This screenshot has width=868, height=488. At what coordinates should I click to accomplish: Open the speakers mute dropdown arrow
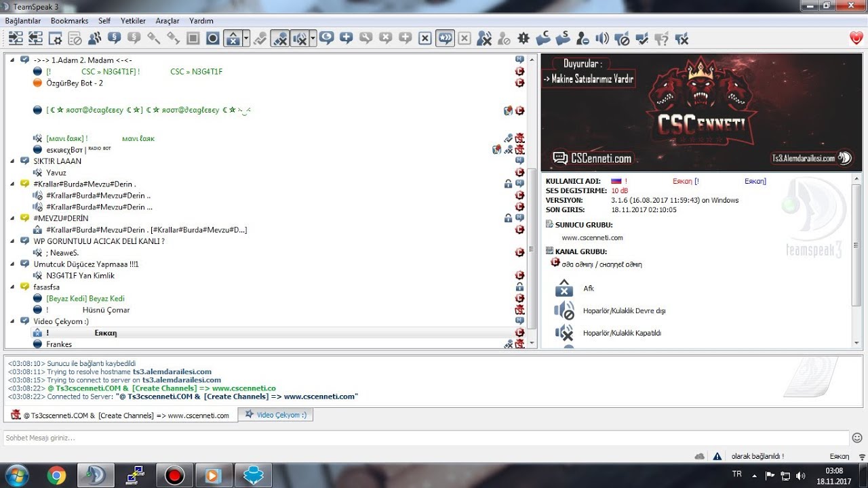point(313,39)
